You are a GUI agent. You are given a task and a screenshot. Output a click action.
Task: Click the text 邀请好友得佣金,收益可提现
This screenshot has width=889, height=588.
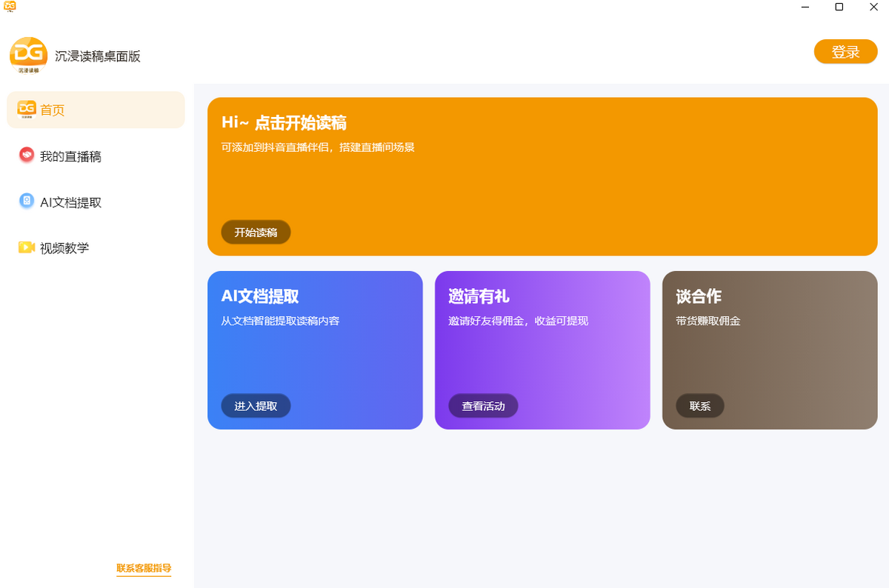tap(519, 321)
